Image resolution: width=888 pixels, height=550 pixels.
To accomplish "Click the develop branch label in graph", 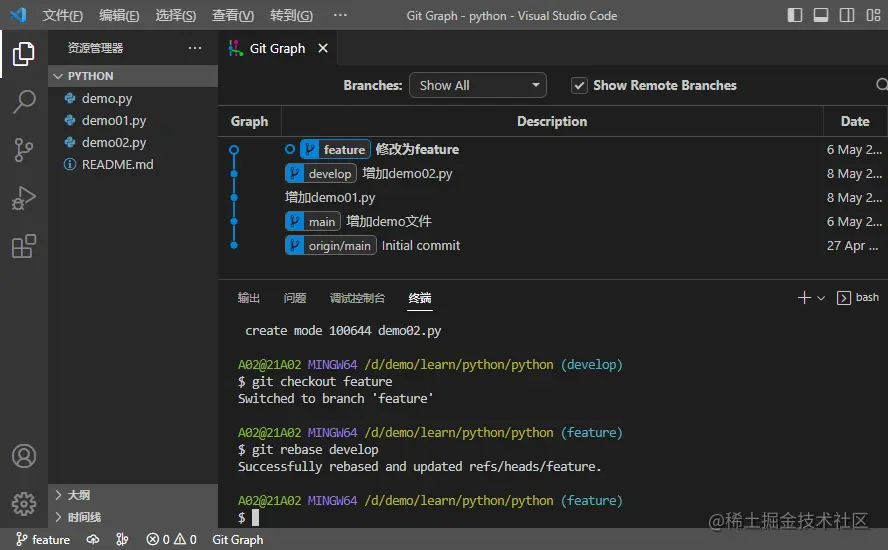I will [321, 173].
